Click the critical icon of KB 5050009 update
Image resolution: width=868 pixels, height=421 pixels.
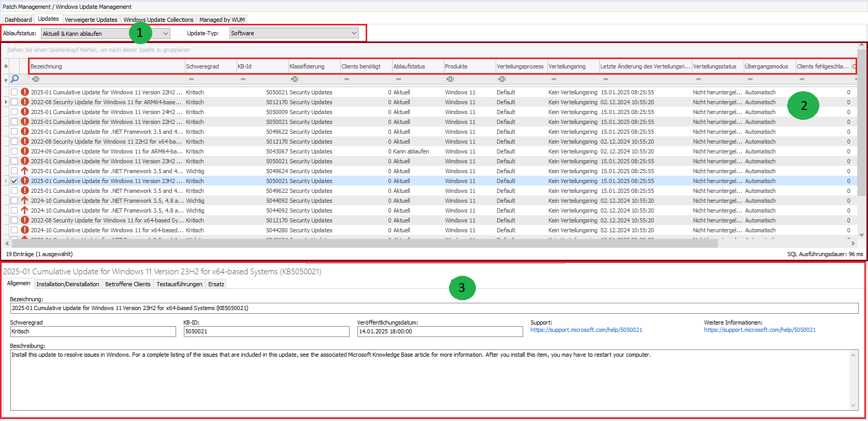[x=24, y=112]
